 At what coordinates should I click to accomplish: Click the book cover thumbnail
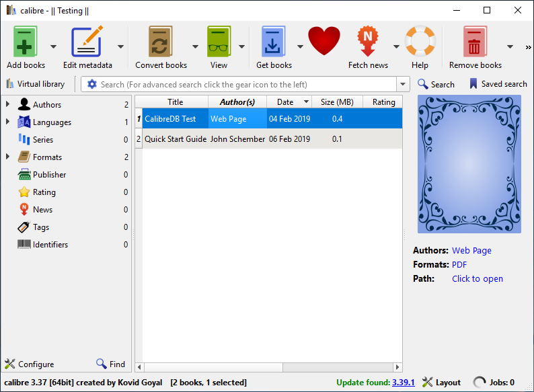point(469,164)
